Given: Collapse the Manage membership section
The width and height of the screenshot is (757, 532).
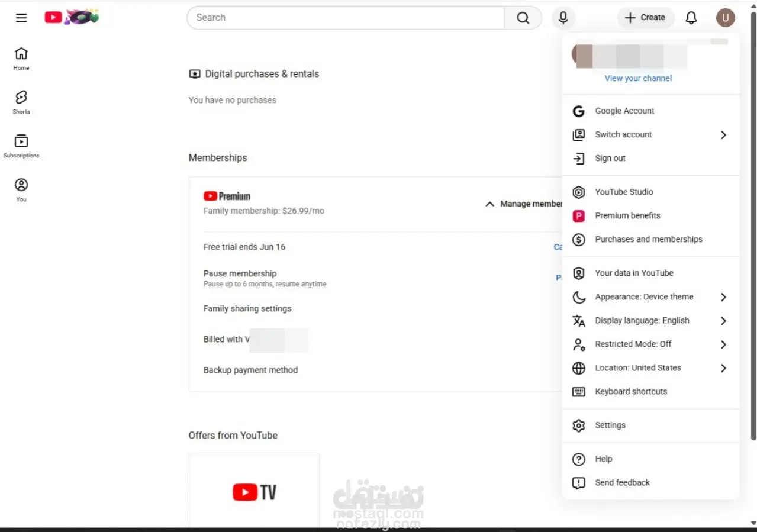Looking at the screenshot, I should 523,204.
